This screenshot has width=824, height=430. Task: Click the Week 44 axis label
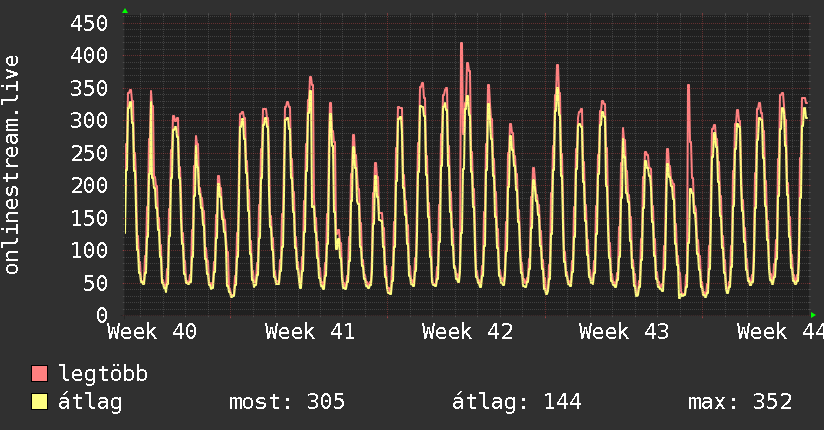[780, 332]
